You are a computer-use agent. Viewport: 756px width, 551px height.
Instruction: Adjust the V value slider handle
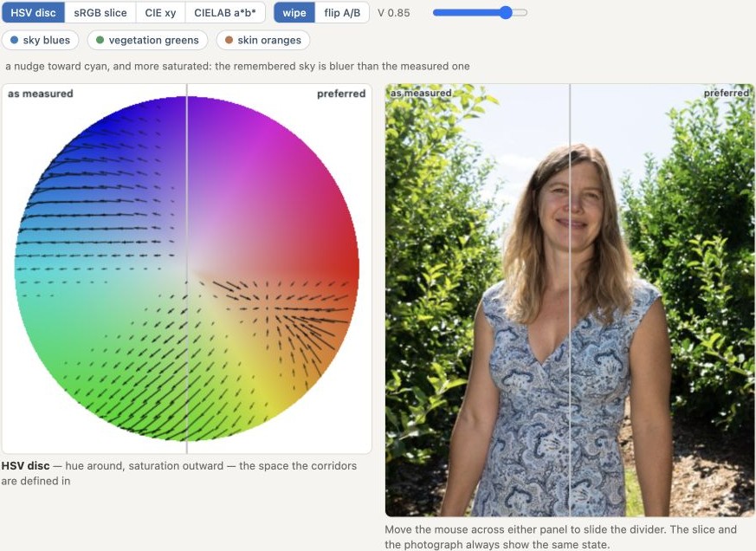(x=505, y=12)
